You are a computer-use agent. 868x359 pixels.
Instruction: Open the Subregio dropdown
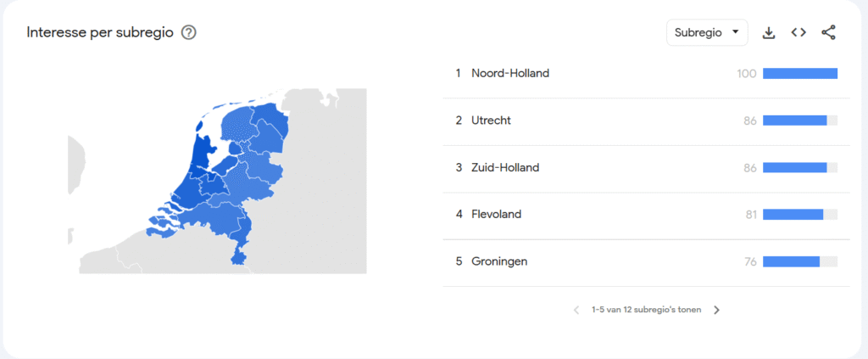(706, 33)
